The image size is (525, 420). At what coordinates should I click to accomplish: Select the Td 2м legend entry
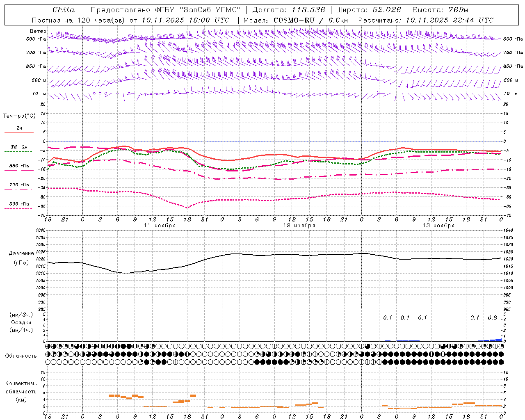coord(19,147)
